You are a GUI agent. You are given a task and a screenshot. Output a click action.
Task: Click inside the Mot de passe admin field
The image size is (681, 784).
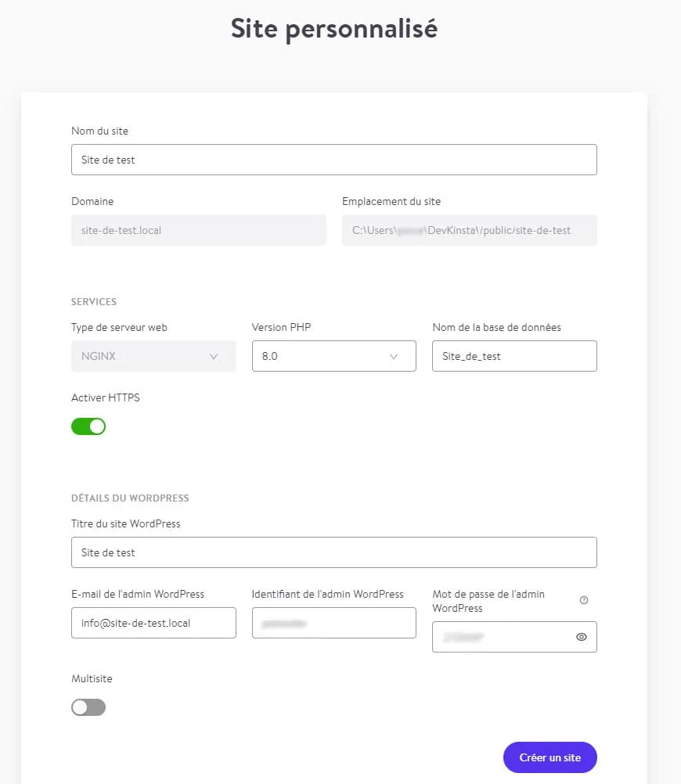click(x=501, y=637)
